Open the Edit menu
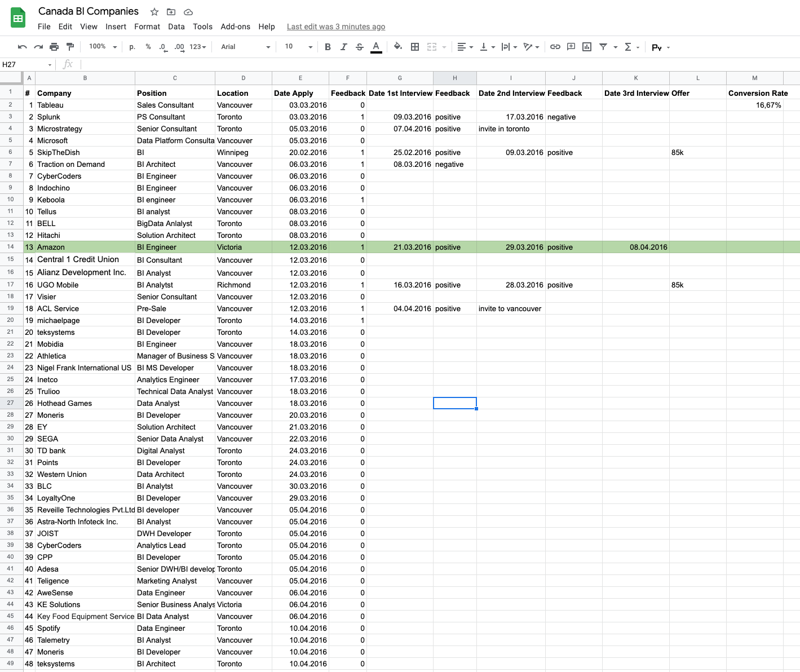Screen dimensions: 800x672 [x=65, y=26]
